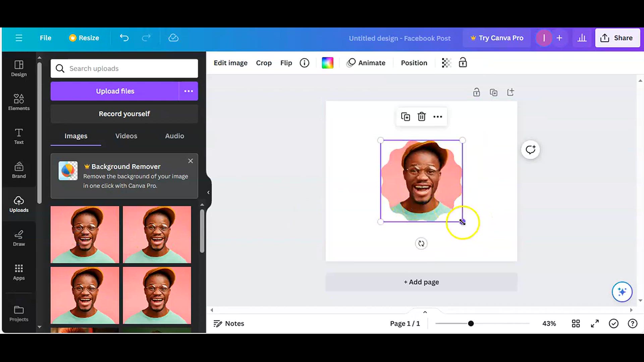The width and height of the screenshot is (644, 362).
Task: Open the Apps sidebar panel
Action: (x=19, y=272)
